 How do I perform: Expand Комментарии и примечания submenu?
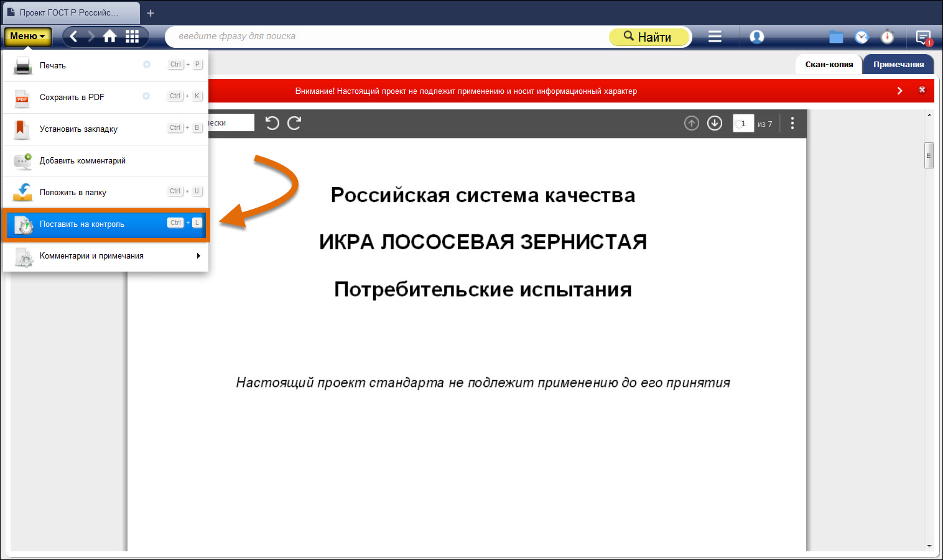(x=106, y=256)
